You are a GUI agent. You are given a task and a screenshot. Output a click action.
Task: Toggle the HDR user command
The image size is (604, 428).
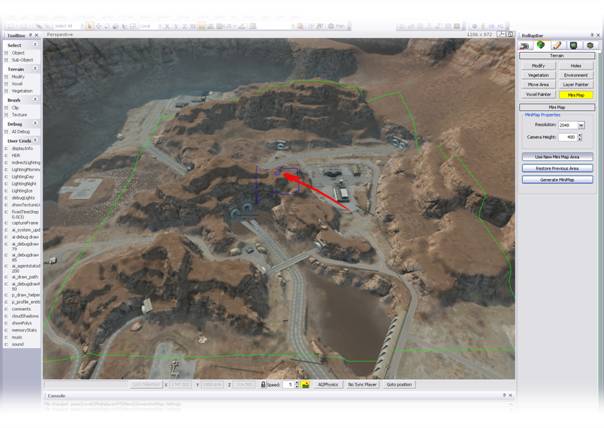[15, 156]
